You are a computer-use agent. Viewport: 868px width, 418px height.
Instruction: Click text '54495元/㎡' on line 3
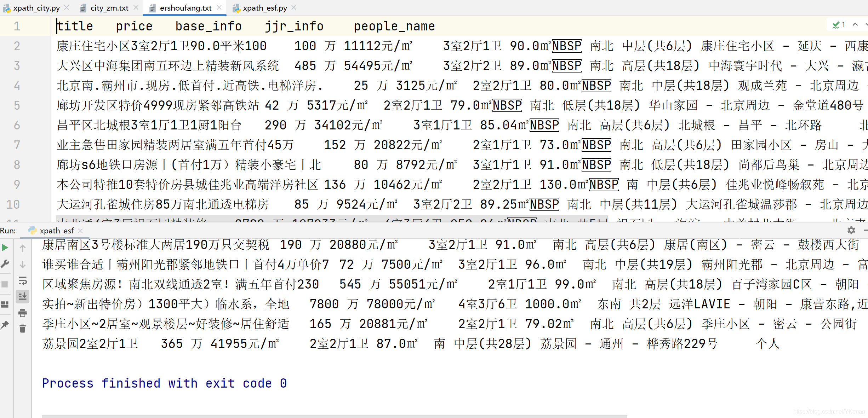point(378,66)
